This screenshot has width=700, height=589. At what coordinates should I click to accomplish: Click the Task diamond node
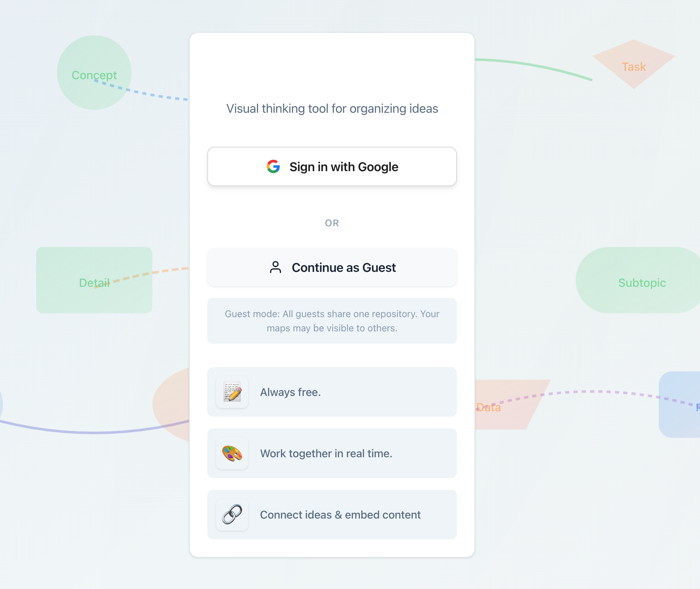point(634,65)
